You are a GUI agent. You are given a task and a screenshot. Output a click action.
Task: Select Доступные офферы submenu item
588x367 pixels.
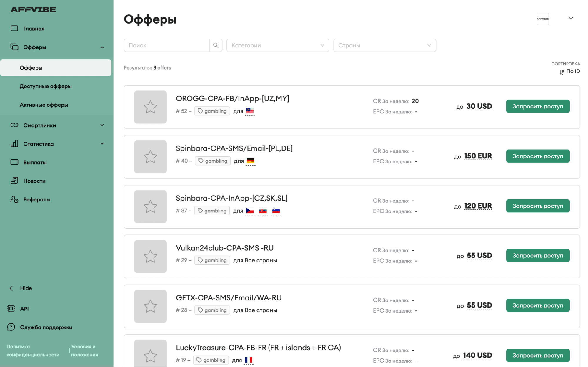[46, 86]
